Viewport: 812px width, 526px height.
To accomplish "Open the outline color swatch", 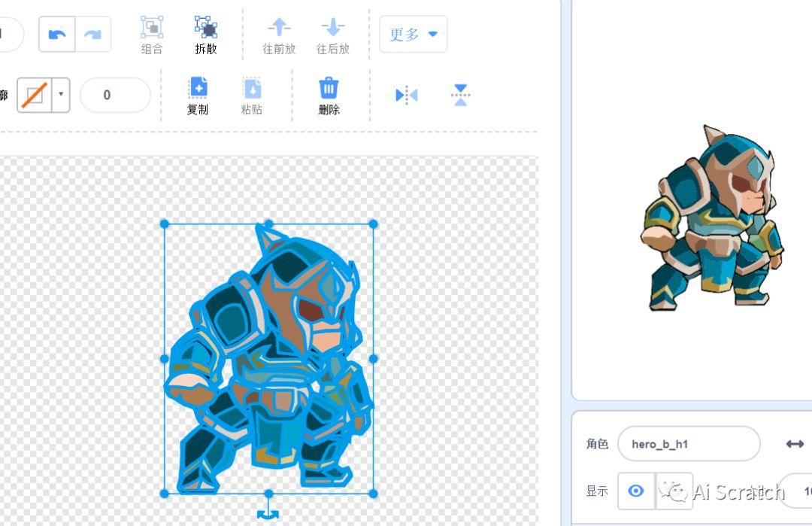I will pyautogui.click(x=35, y=96).
